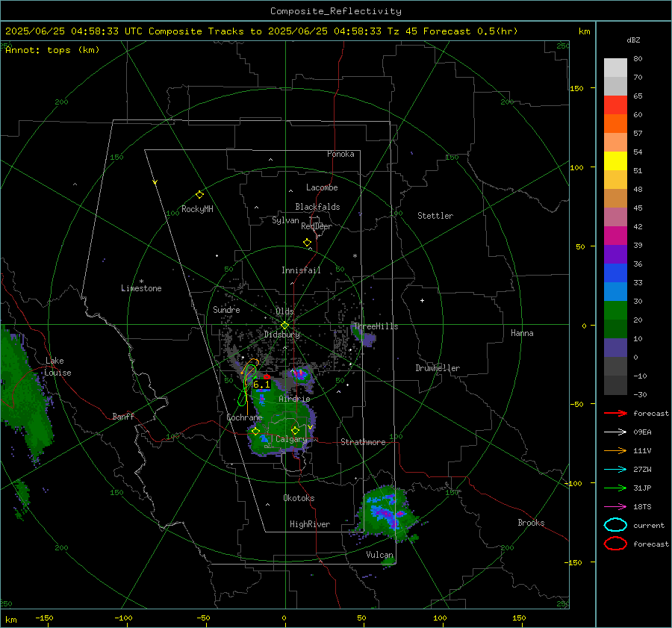Click the Didsbury town label
The width and height of the screenshot is (672, 628).
click(x=281, y=335)
